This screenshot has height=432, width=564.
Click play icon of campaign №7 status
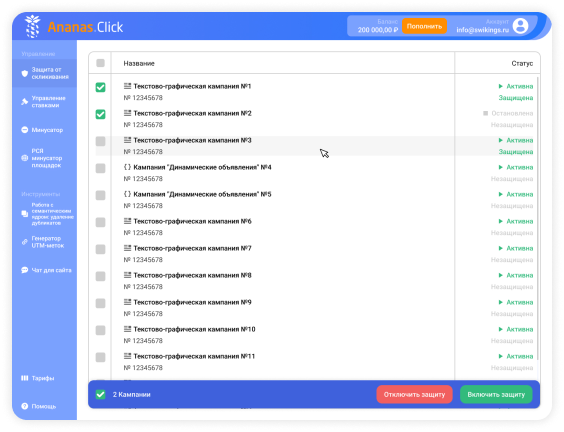point(500,248)
